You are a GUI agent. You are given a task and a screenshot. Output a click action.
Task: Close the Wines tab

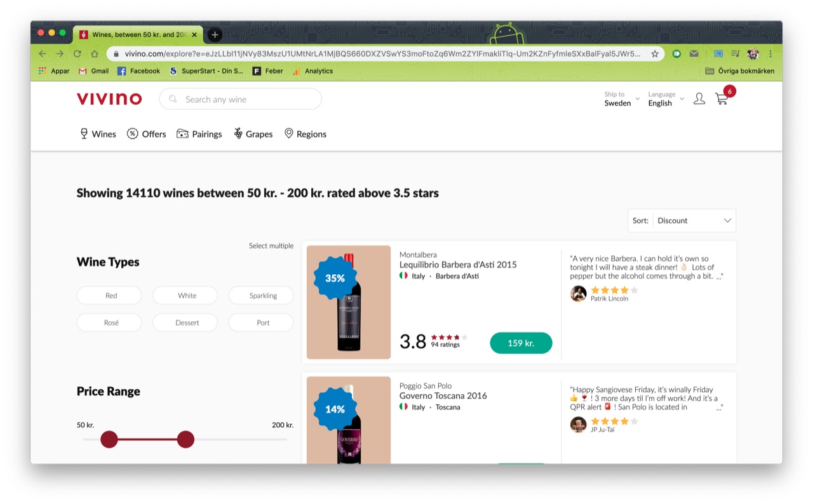[x=194, y=35]
